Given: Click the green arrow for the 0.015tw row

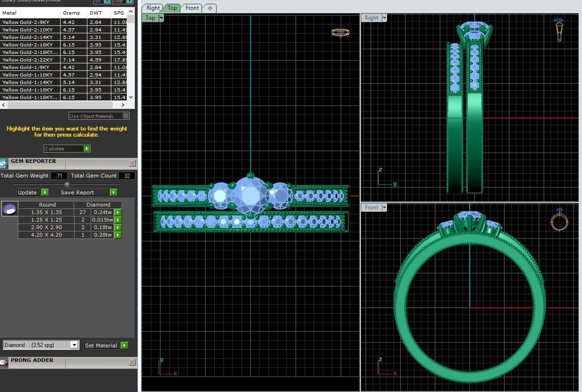Looking at the screenshot, I should pyautogui.click(x=118, y=220).
